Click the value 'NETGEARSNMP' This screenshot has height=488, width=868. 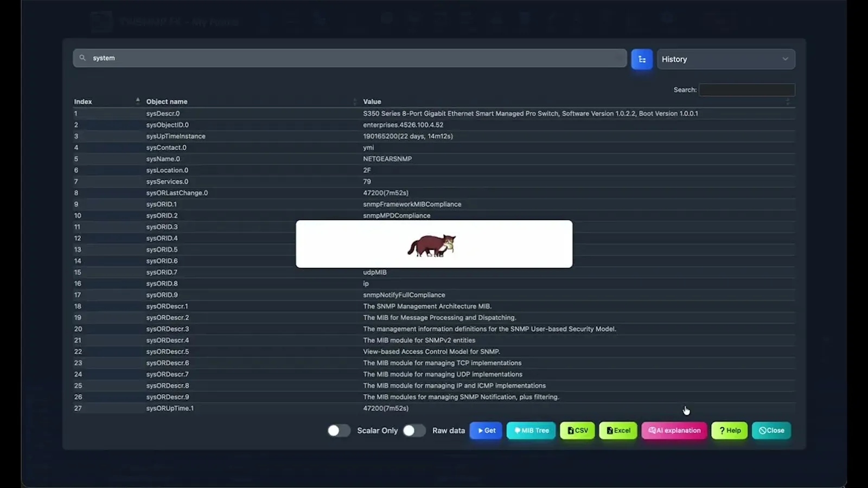(x=387, y=159)
